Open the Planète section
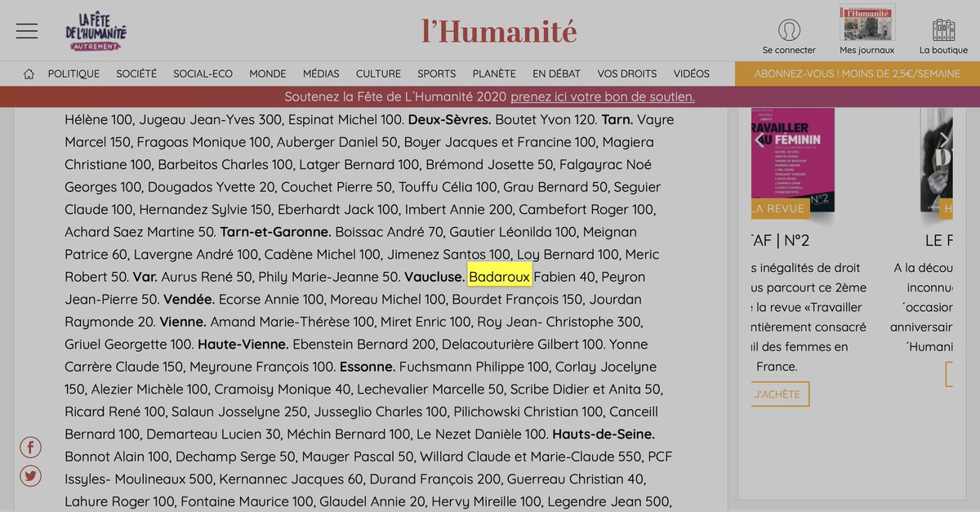 [494, 73]
